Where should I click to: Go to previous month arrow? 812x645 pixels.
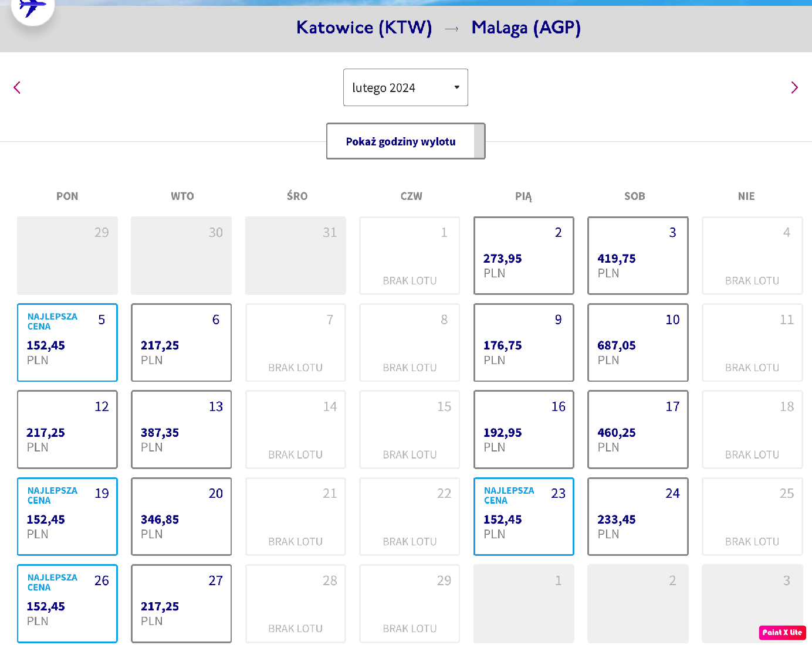point(17,87)
